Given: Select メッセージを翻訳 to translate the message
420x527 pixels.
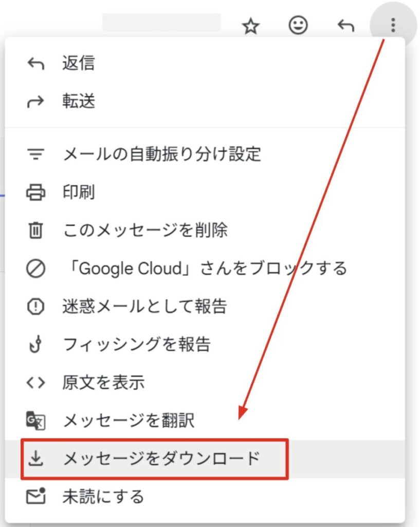Looking at the screenshot, I should click(x=129, y=420).
